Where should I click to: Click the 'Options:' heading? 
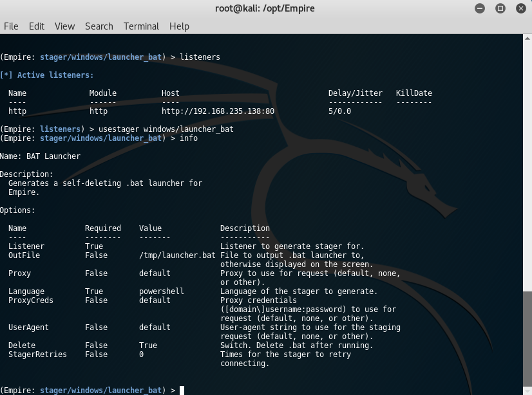coord(17,210)
